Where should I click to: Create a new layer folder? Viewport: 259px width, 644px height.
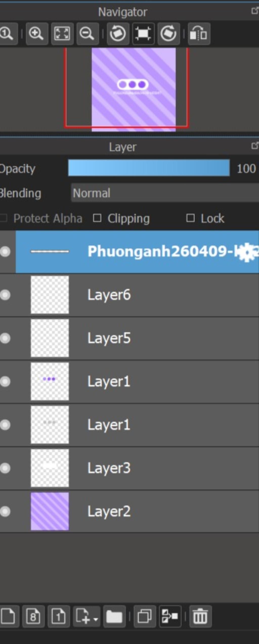tap(115, 616)
